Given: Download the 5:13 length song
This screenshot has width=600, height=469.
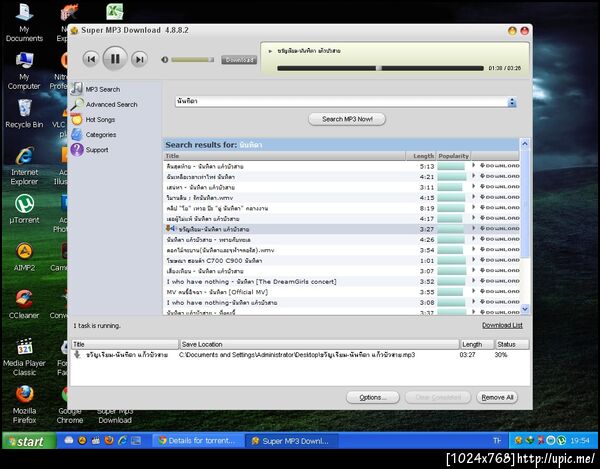Looking at the screenshot, I should tap(500, 166).
